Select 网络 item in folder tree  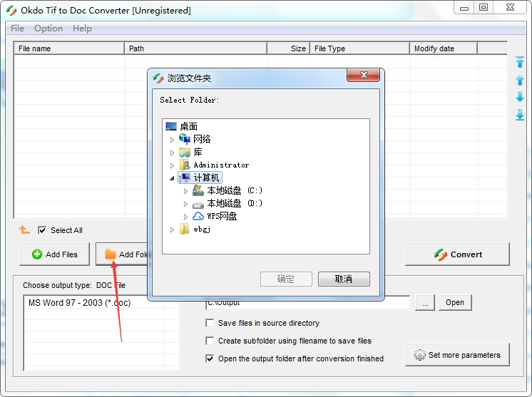202,139
